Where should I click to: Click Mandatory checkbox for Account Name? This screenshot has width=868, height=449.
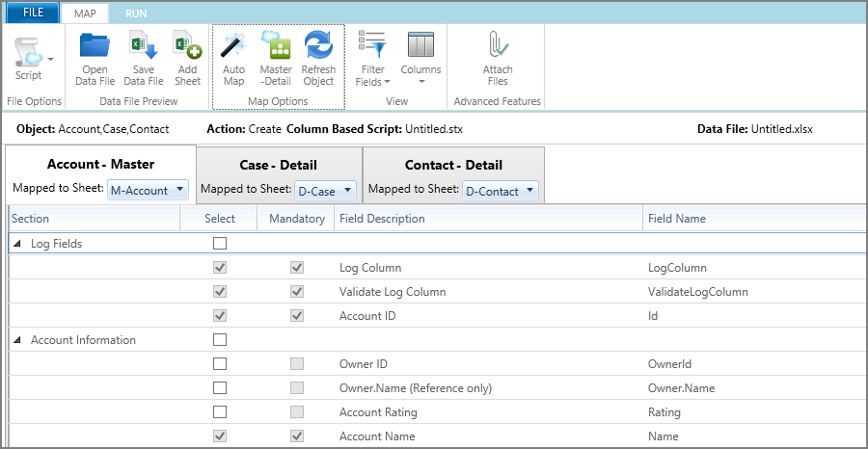297,436
